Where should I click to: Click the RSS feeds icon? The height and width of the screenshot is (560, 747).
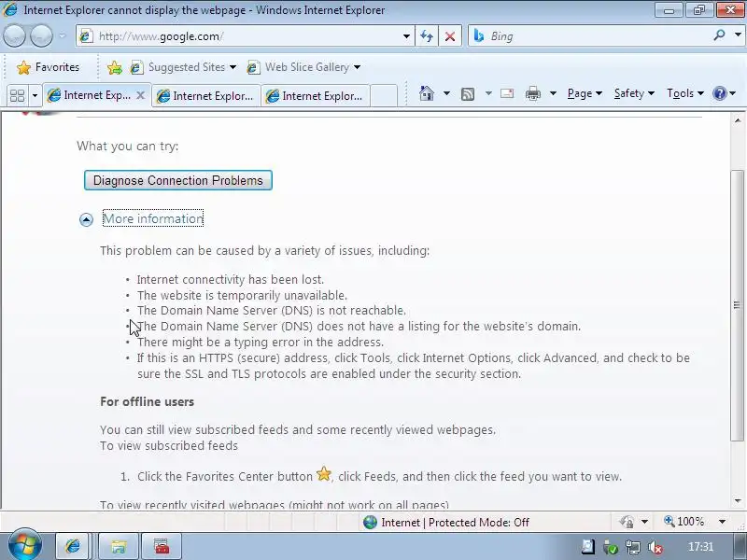click(468, 94)
